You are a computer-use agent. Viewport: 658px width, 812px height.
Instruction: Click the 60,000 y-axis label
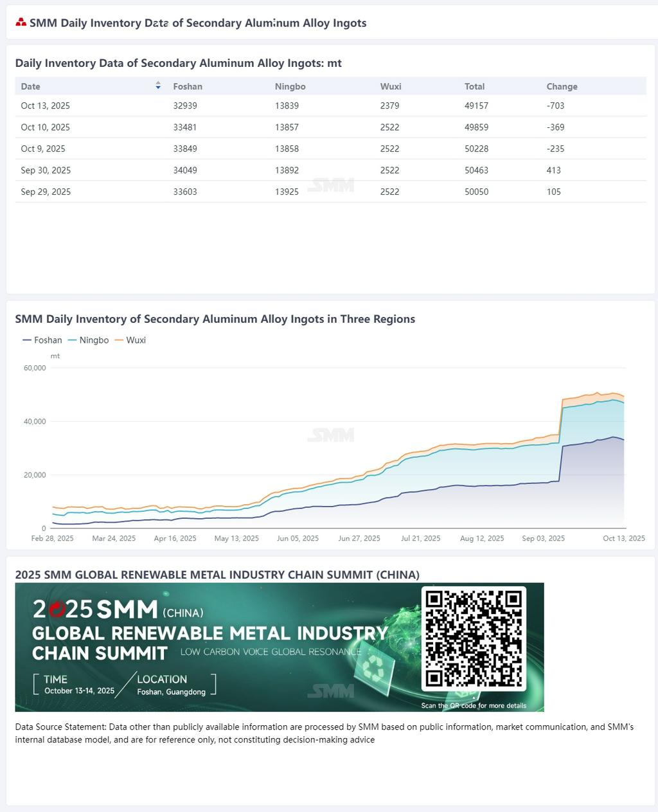(x=35, y=368)
